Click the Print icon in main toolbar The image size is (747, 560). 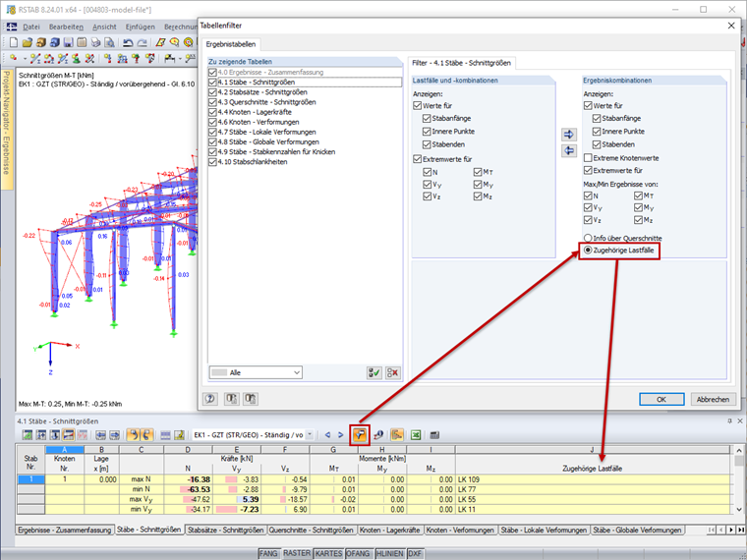[x=95, y=42]
